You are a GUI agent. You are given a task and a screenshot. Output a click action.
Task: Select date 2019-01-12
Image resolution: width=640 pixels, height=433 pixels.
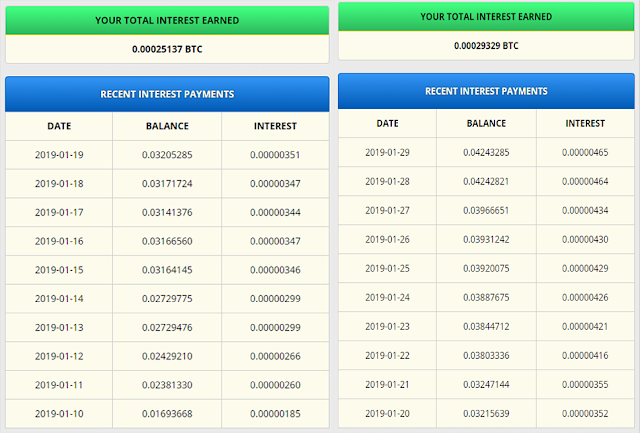click(x=59, y=356)
